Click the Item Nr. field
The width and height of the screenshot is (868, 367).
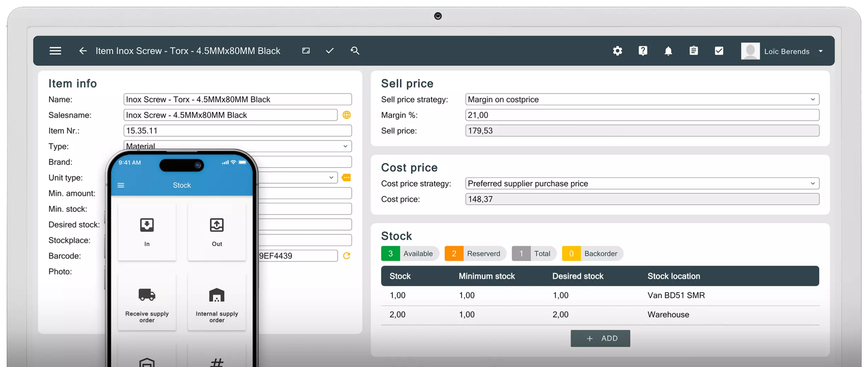[x=237, y=130]
